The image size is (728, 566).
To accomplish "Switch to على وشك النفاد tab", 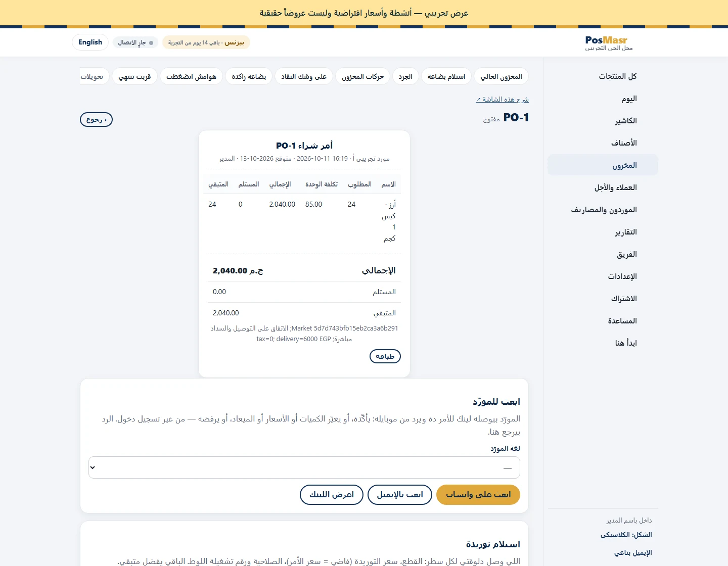I will click(304, 76).
